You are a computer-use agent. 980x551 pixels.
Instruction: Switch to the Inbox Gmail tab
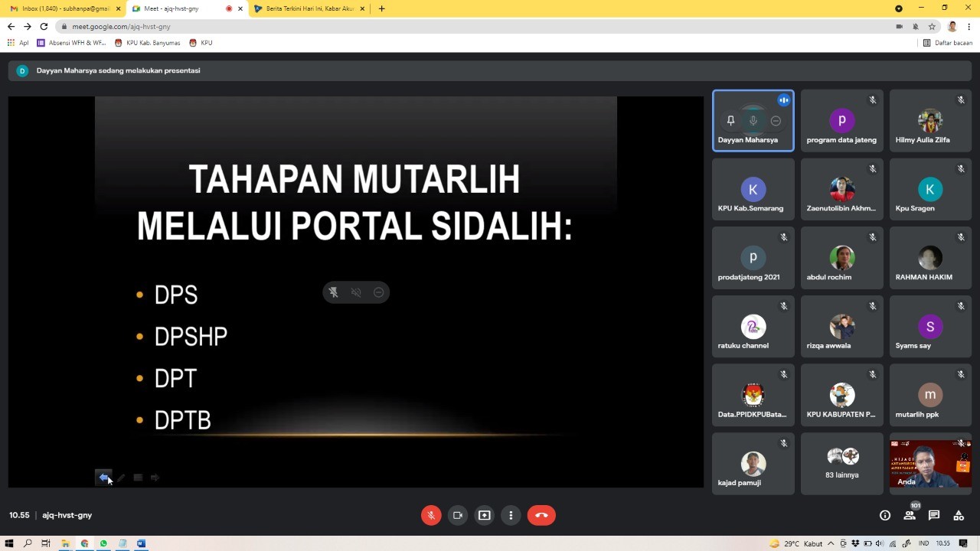coord(64,8)
